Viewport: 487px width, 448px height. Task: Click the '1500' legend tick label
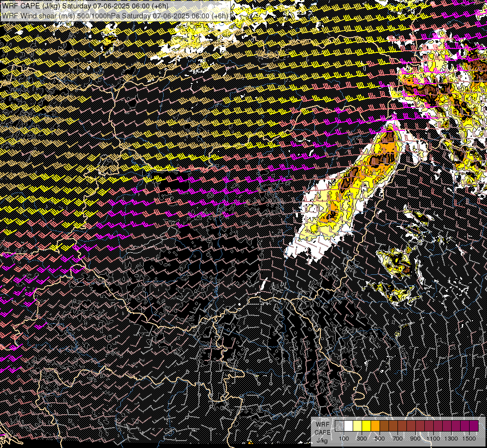[x=469, y=439]
